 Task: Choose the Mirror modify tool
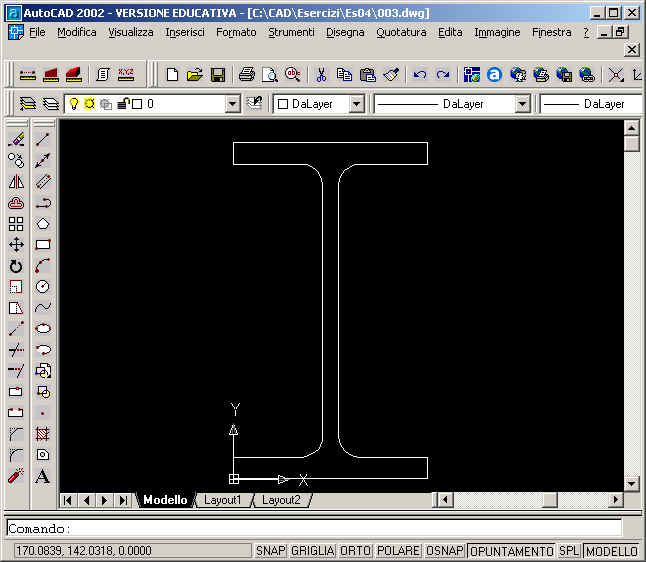[16, 181]
